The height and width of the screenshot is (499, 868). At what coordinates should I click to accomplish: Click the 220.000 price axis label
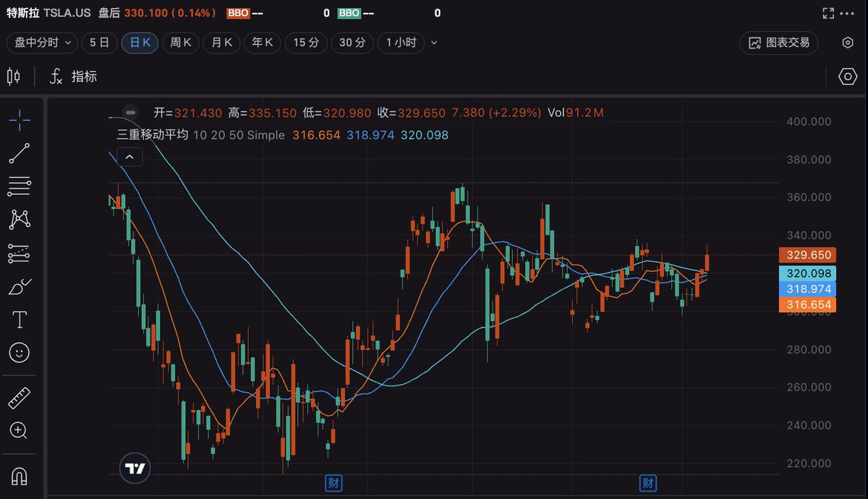tap(808, 464)
